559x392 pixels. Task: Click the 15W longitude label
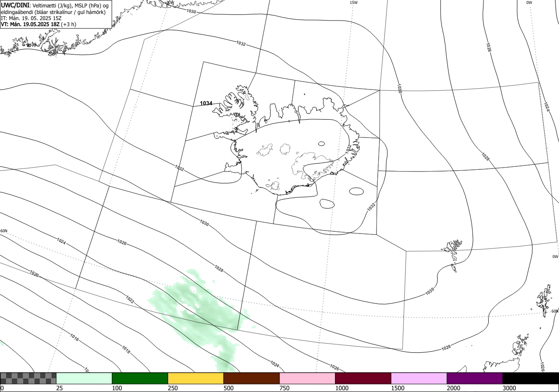click(353, 3)
